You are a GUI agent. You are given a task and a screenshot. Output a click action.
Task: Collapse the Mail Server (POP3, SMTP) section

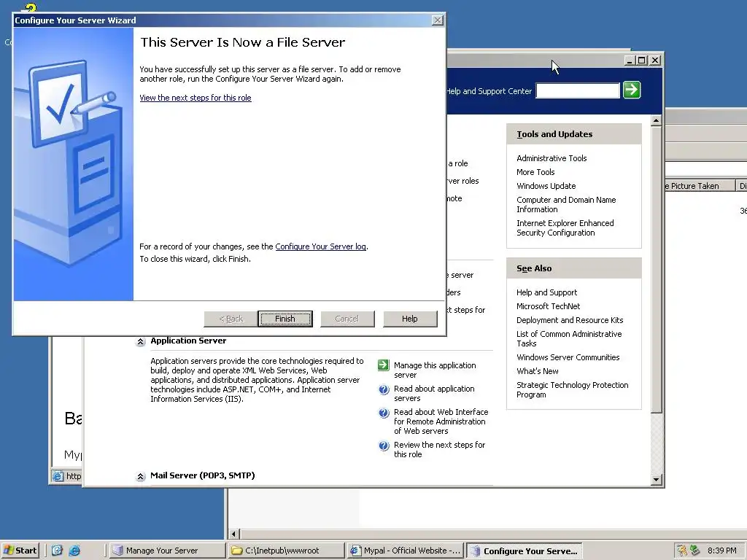point(141,476)
